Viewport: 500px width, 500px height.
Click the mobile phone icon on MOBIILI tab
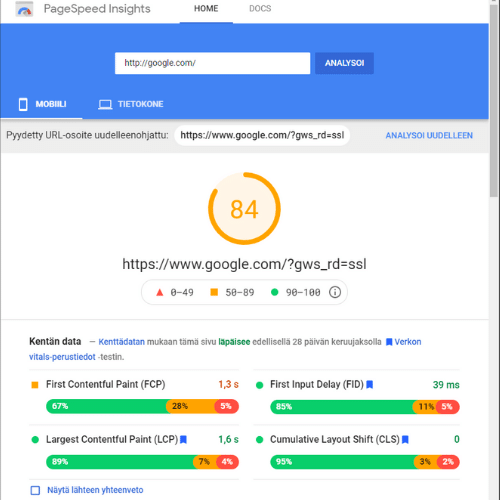[x=23, y=104]
